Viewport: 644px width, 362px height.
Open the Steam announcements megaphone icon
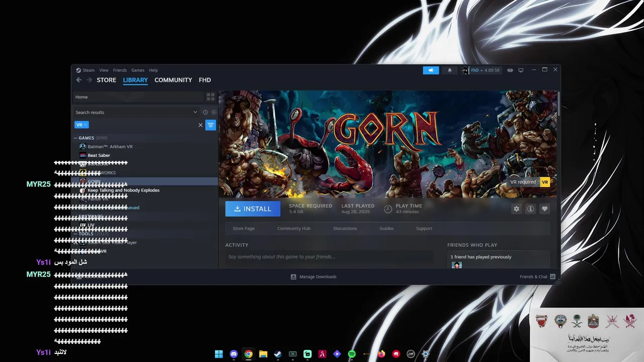click(431, 70)
